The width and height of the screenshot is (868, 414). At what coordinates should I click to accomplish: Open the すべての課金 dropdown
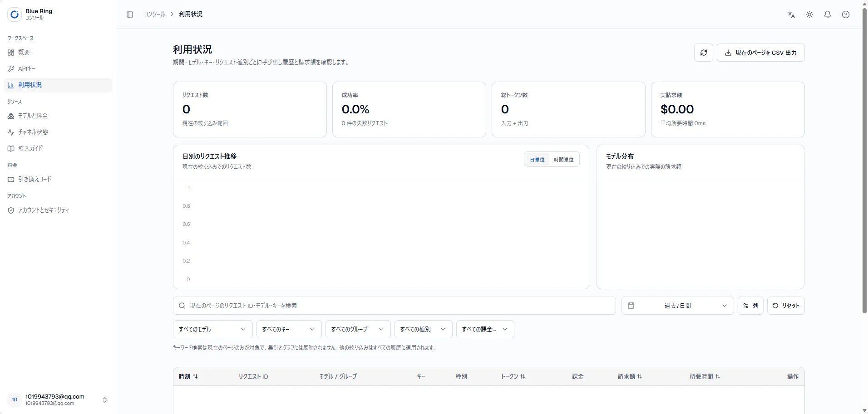coord(485,329)
